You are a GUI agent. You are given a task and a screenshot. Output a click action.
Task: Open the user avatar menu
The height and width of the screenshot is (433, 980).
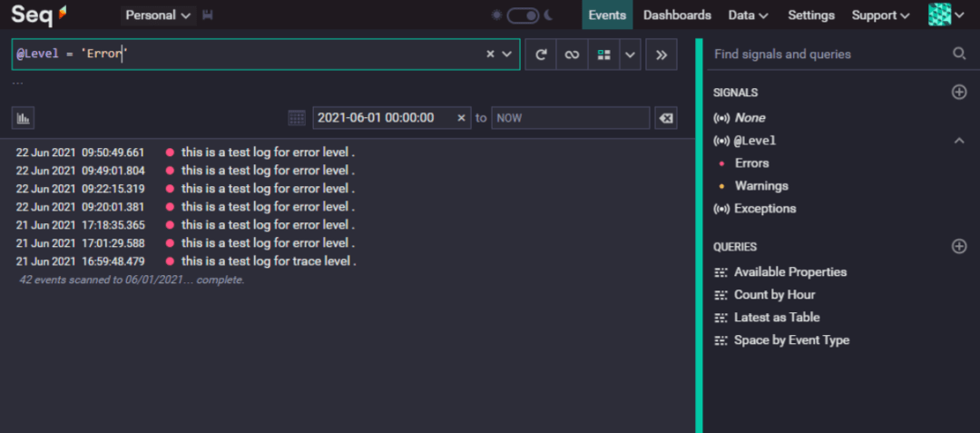coord(946,15)
